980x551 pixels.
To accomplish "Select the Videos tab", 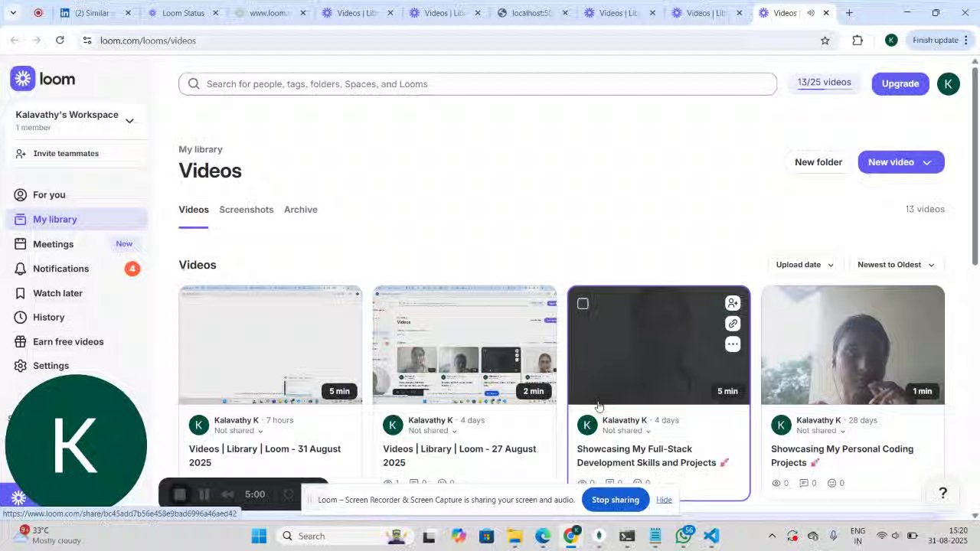I will [x=194, y=210].
